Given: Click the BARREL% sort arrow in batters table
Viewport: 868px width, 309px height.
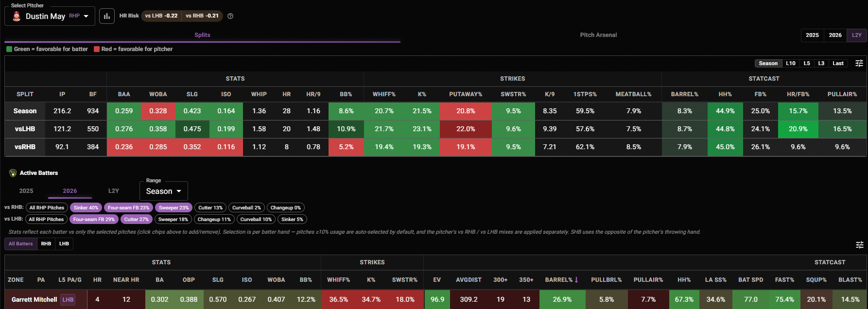Looking at the screenshot, I should [x=576, y=280].
